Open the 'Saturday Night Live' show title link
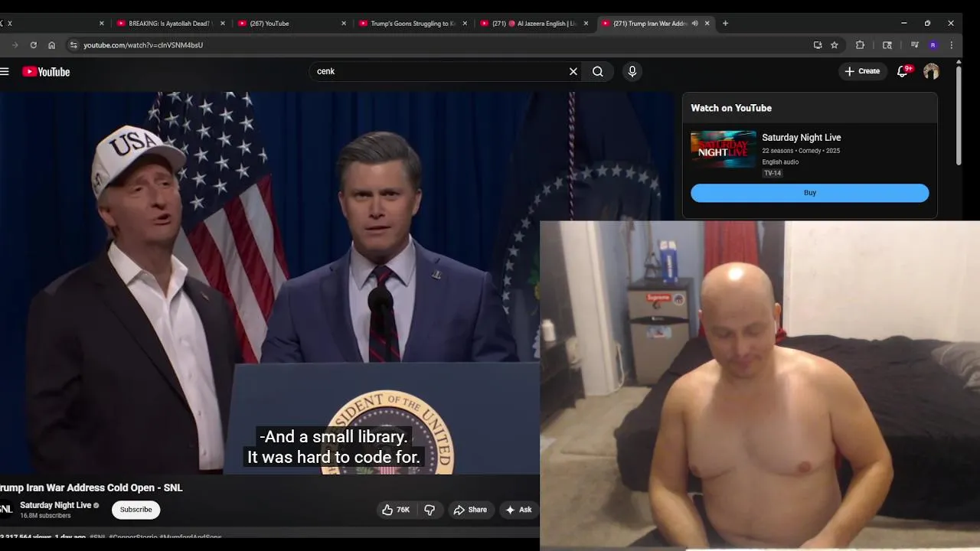The width and height of the screenshot is (980, 551). [801, 138]
